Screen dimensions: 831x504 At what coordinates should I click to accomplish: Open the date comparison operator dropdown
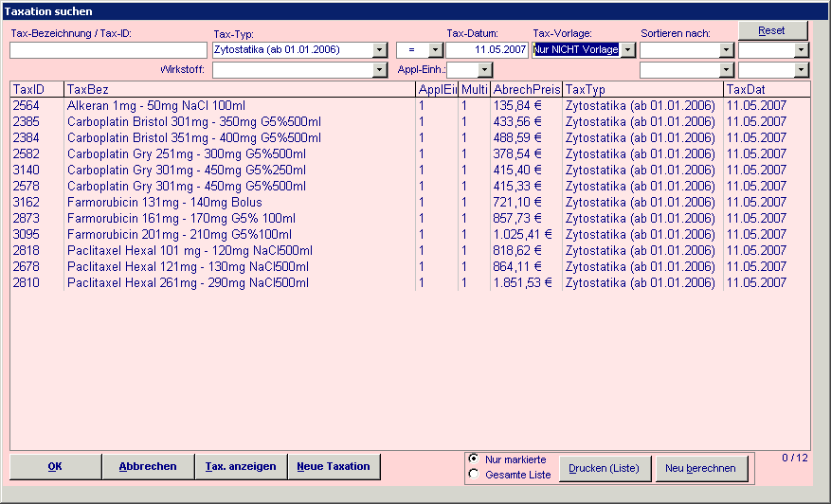[436, 50]
